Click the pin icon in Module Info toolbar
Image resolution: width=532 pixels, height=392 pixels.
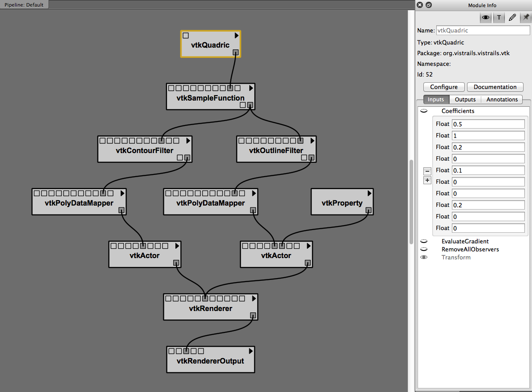(526, 17)
